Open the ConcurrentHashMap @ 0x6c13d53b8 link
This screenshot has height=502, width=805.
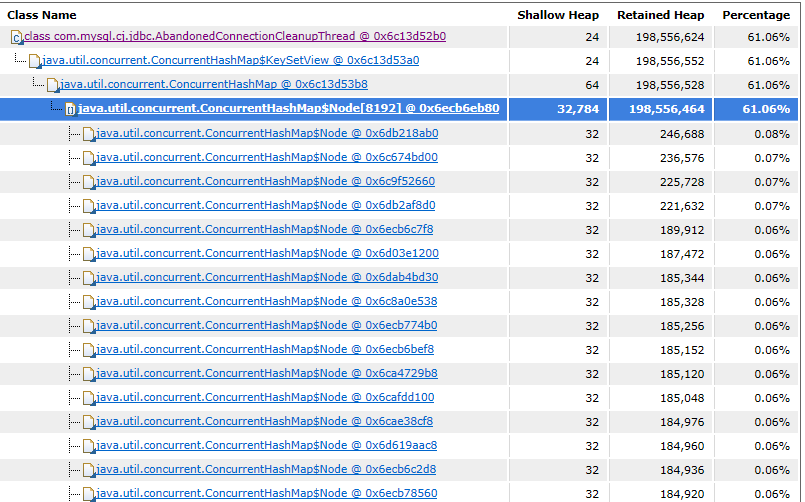click(214, 84)
